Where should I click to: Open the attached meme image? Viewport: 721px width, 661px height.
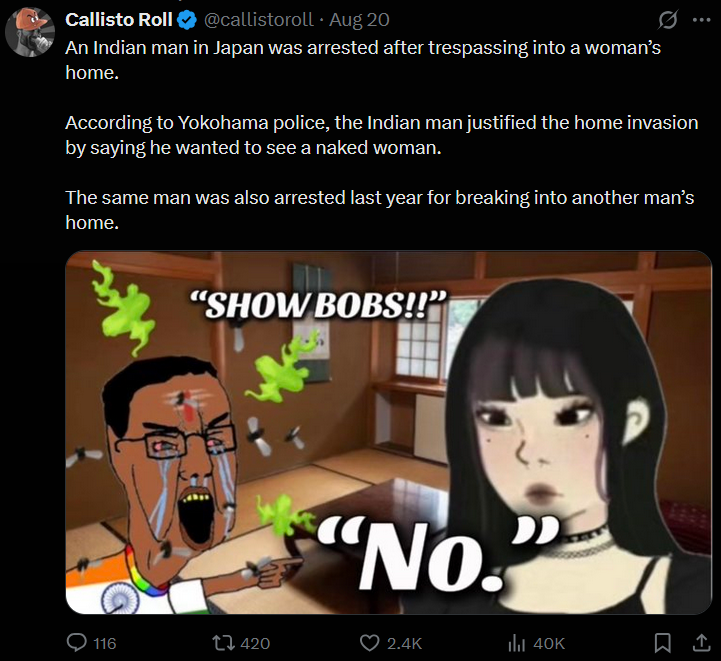389,432
